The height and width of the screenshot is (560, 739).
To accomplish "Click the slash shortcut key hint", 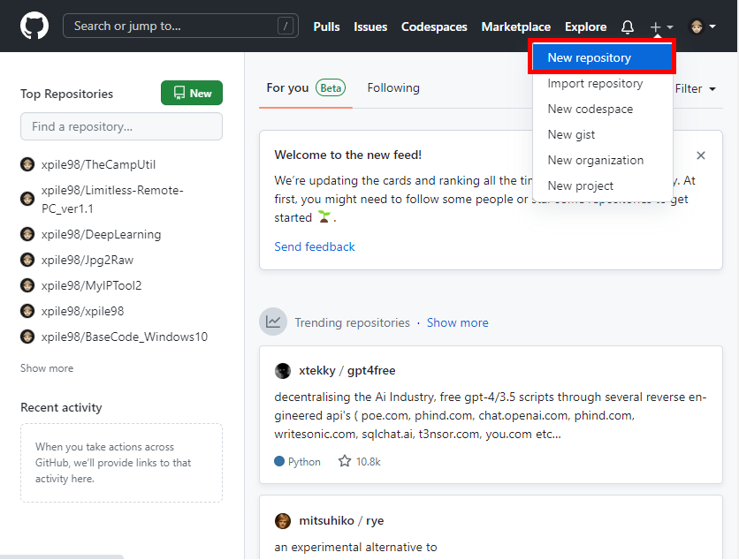I will pos(286,26).
